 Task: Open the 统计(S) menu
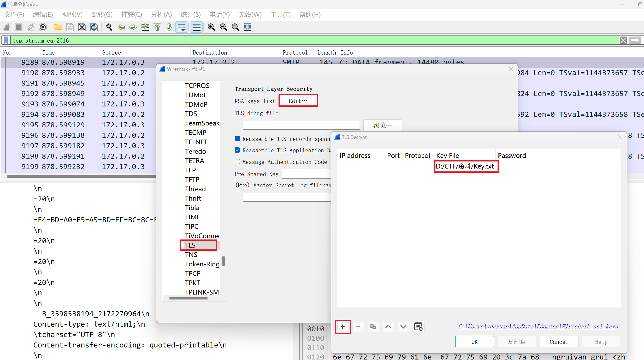tap(191, 15)
